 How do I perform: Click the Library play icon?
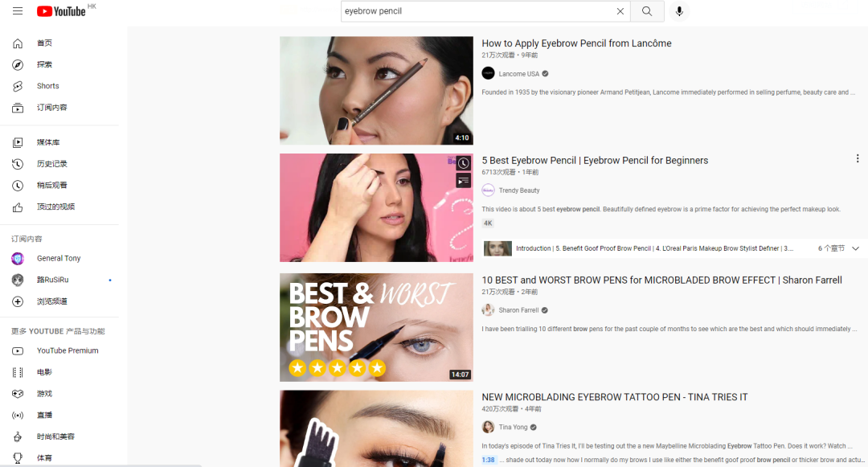[x=18, y=143]
